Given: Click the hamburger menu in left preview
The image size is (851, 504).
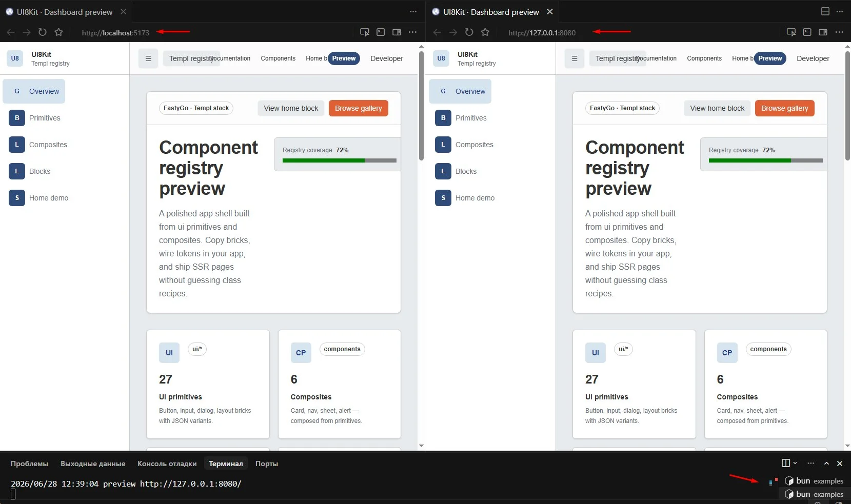Looking at the screenshot, I should [x=148, y=58].
